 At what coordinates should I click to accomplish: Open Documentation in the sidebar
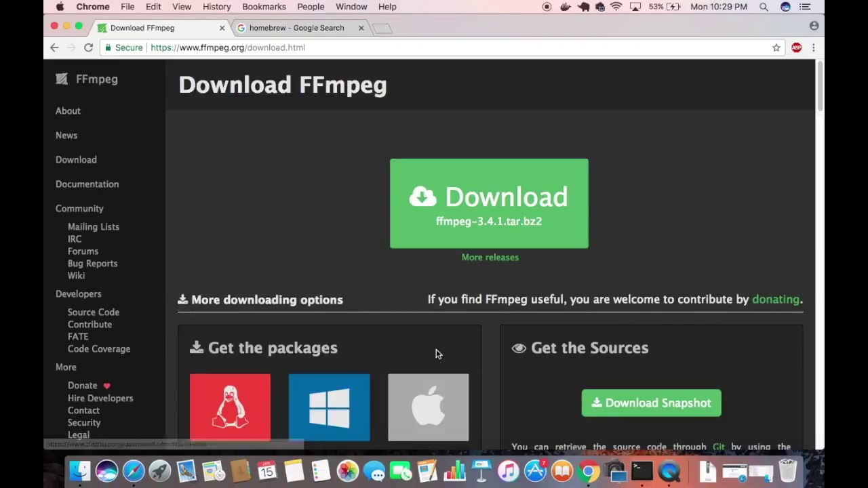pyautogui.click(x=87, y=184)
